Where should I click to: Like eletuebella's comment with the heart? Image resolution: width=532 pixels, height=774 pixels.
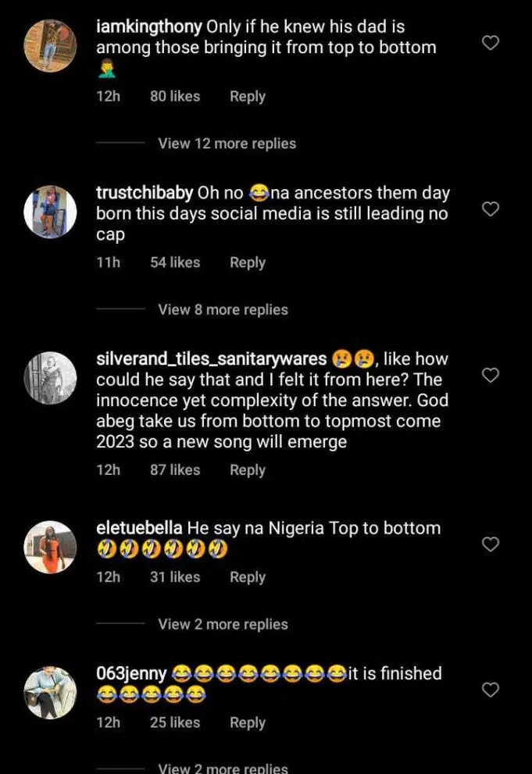[490, 544]
